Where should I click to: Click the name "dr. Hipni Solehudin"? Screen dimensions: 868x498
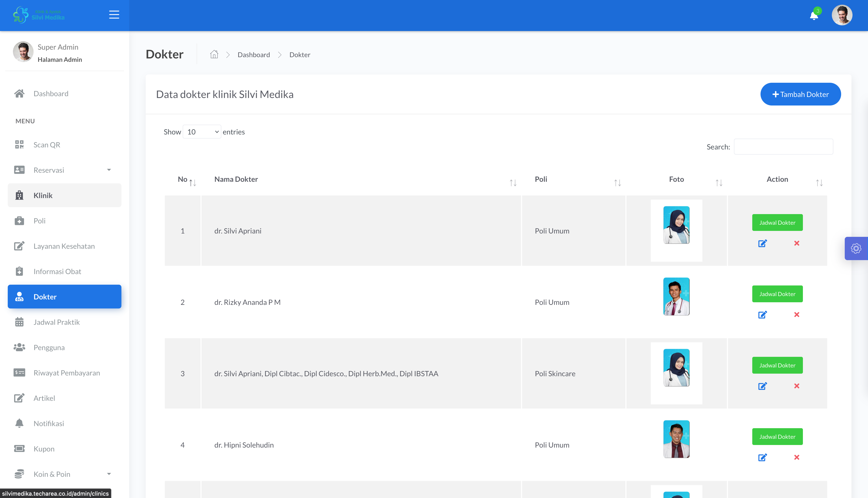pos(244,445)
